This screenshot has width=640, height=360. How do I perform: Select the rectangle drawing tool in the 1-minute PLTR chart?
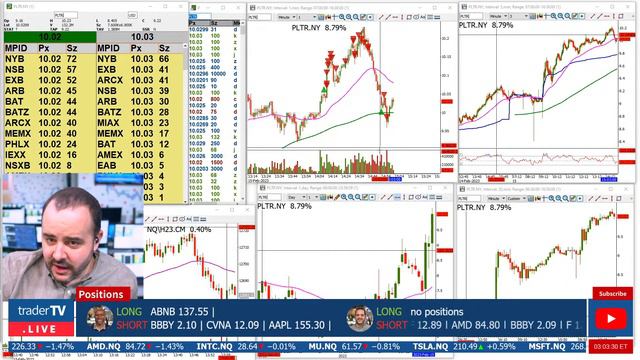pos(409,17)
